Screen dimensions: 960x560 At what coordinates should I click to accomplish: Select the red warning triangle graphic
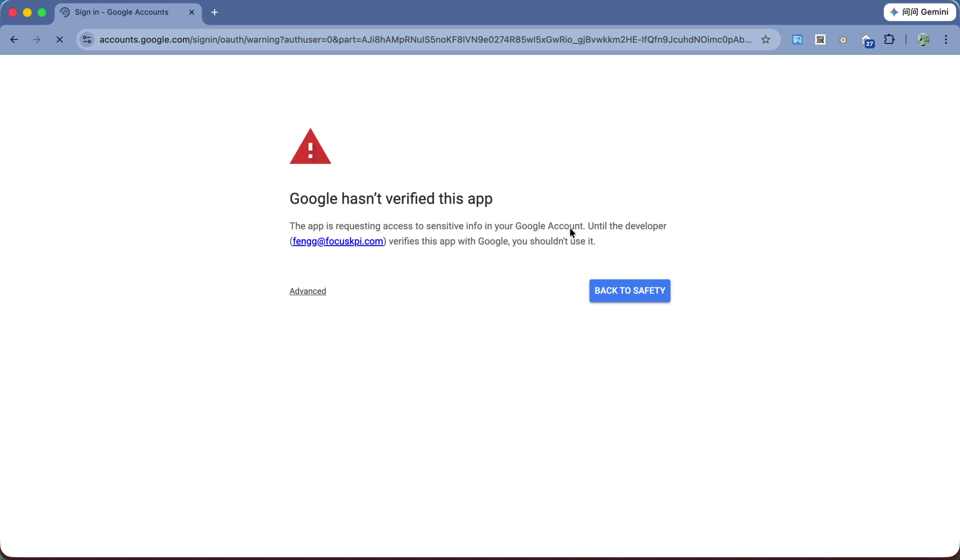tap(310, 147)
